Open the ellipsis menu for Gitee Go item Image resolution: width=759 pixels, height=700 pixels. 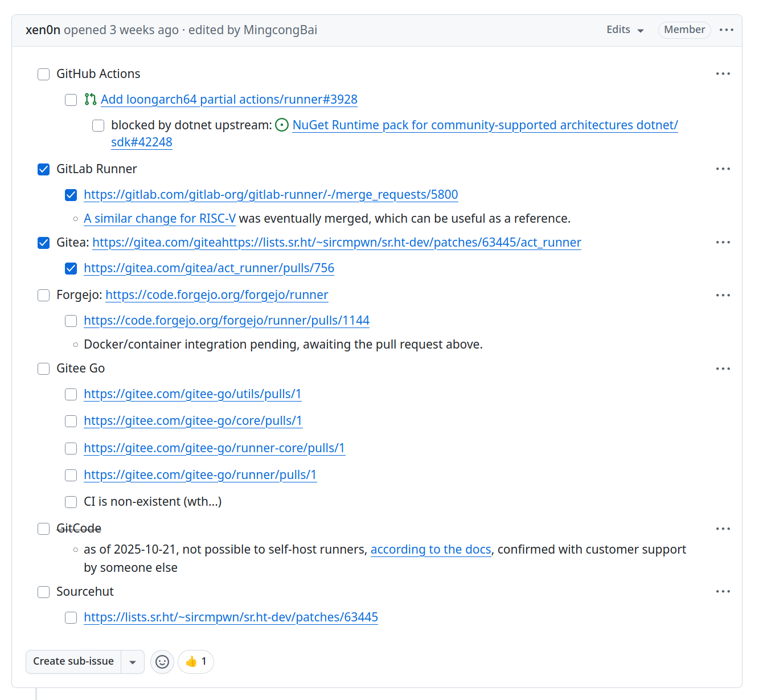point(723,369)
